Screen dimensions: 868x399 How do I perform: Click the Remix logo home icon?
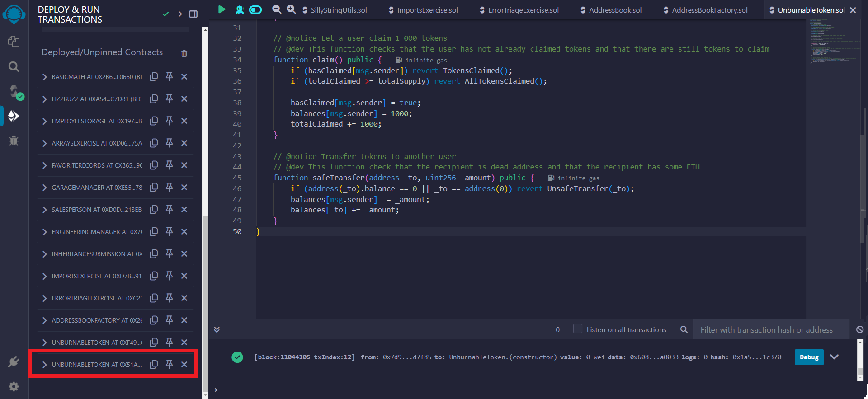point(14,15)
